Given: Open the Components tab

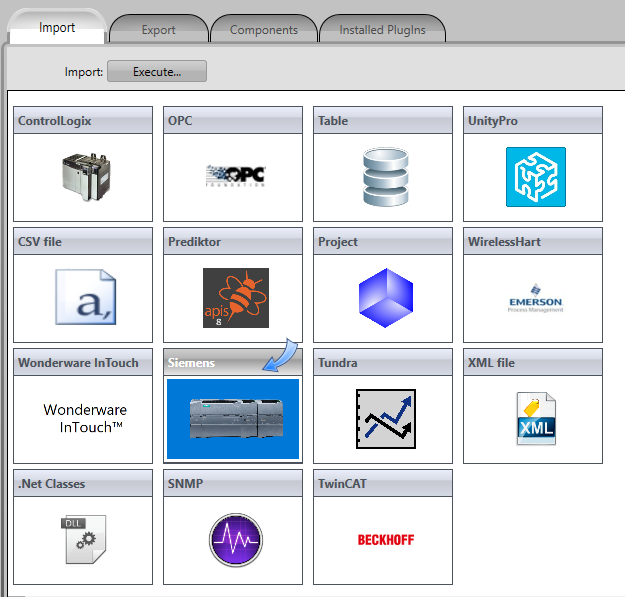Looking at the screenshot, I should tap(264, 30).
